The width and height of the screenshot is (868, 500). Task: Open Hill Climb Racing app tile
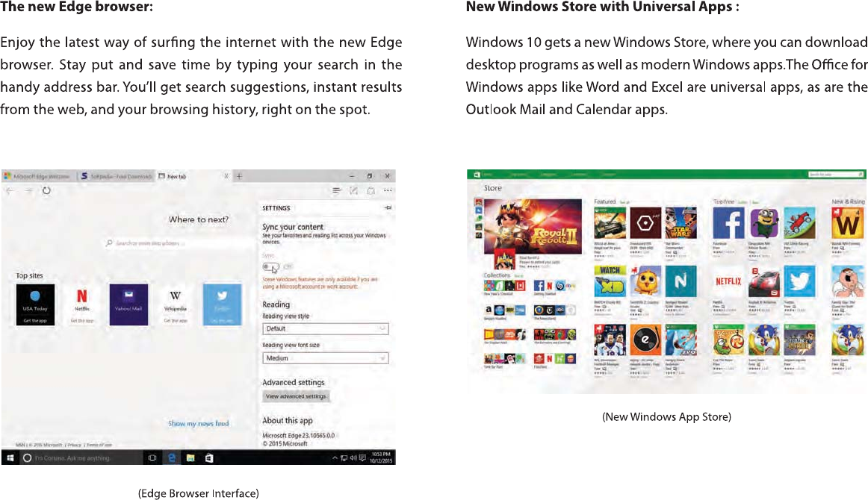pyautogui.click(x=799, y=223)
